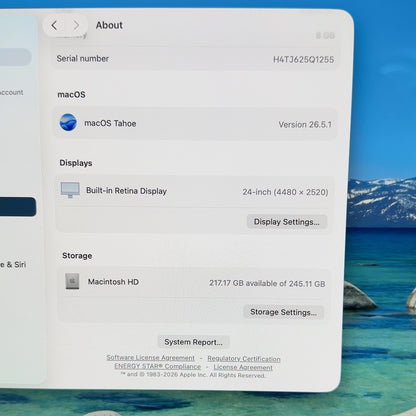Open the Siri item in the sidebar

[13, 265]
